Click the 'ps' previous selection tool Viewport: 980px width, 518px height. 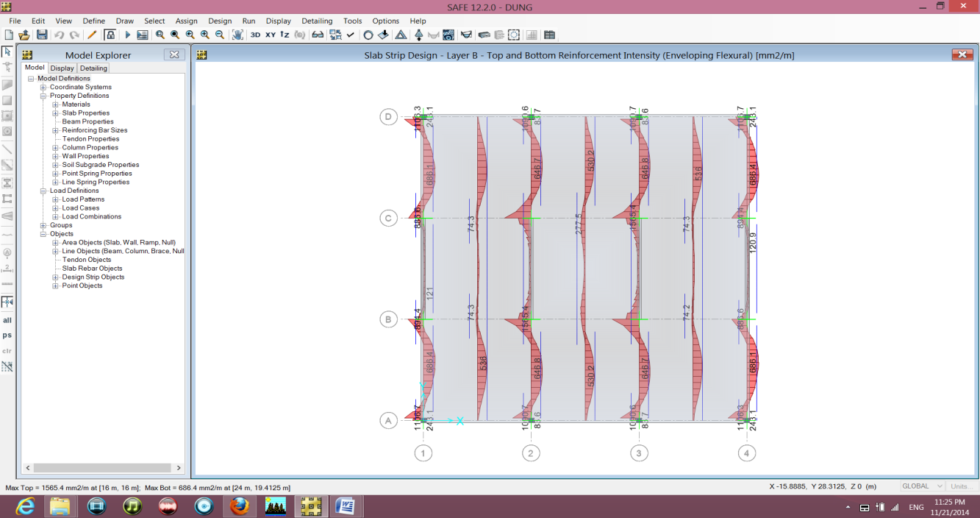(7, 335)
